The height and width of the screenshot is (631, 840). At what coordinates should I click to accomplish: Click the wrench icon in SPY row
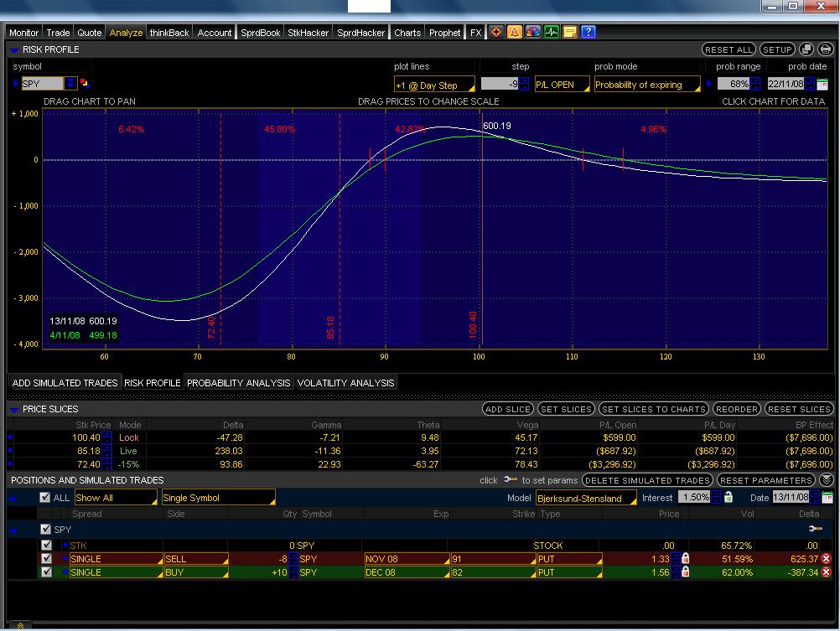coord(815,530)
